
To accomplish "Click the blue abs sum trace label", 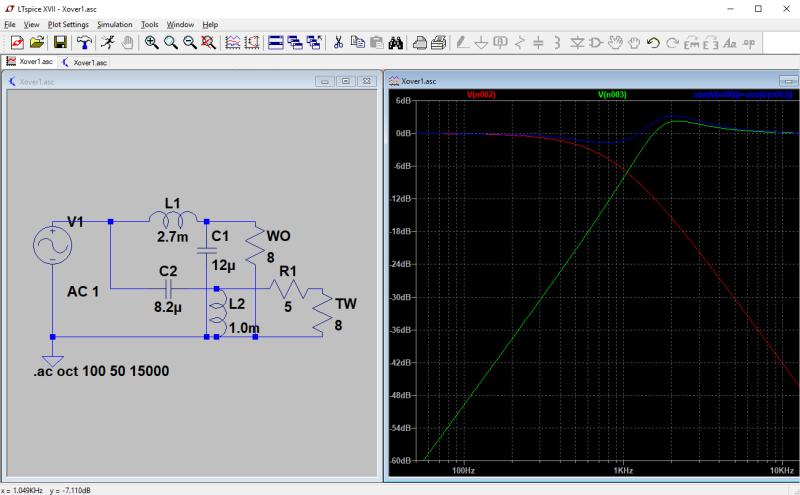I will coord(743,95).
